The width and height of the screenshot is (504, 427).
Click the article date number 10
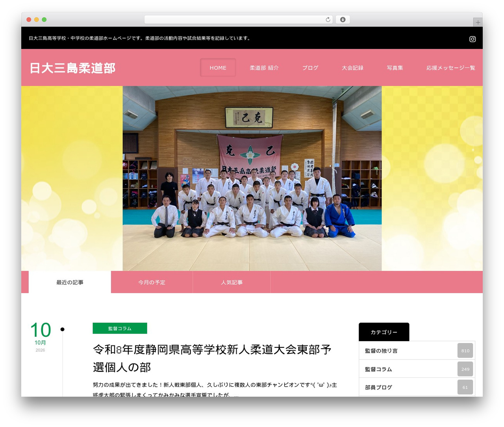coord(41,330)
